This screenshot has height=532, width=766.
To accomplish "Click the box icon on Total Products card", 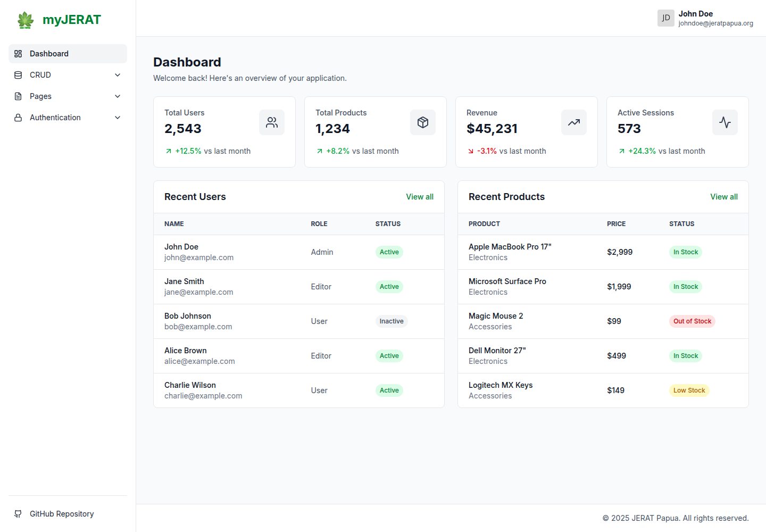I will [x=423, y=122].
